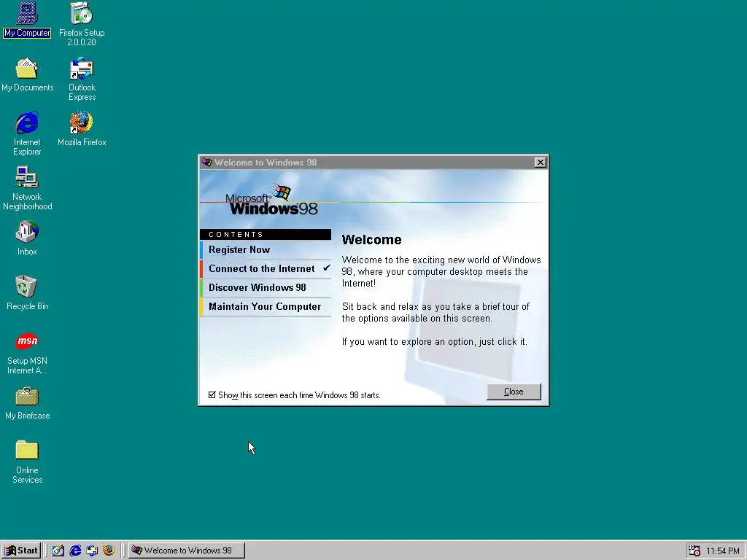Click the 11:54 PM system clock
The height and width of the screenshot is (560, 747).
click(x=723, y=551)
